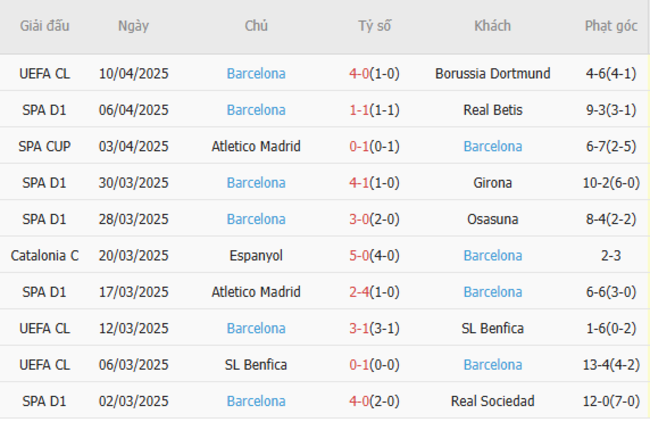This screenshot has height=422, width=650.
Task: Click the 13-4(4-2) corner kick stat
Action: [x=611, y=365]
